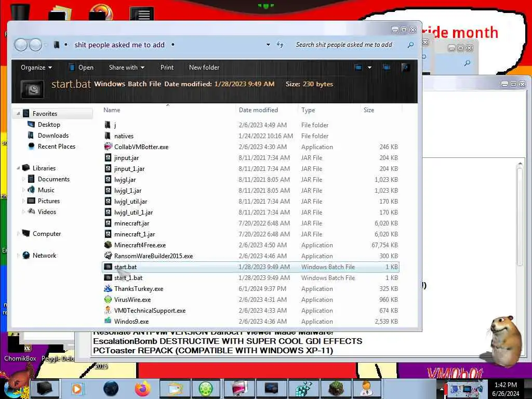Click Print in the toolbar
Image resolution: width=532 pixels, height=399 pixels.
pyautogui.click(x=167, y=68)
